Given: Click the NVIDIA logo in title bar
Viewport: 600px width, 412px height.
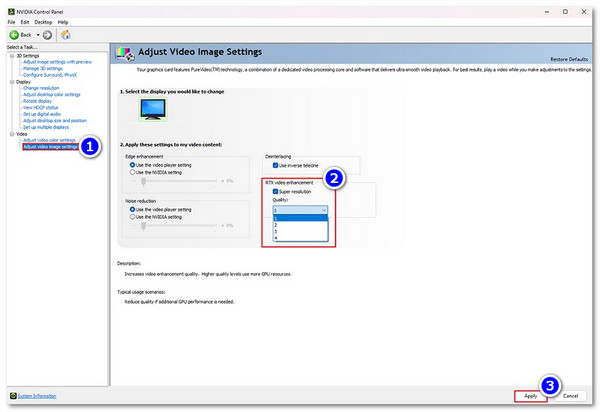Looking at the screenshot, I should pyautogui.click(x=11, y=12).
